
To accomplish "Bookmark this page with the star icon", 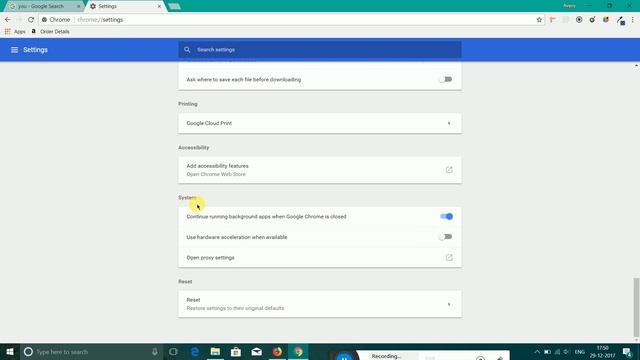I will [x=539, y=20].
